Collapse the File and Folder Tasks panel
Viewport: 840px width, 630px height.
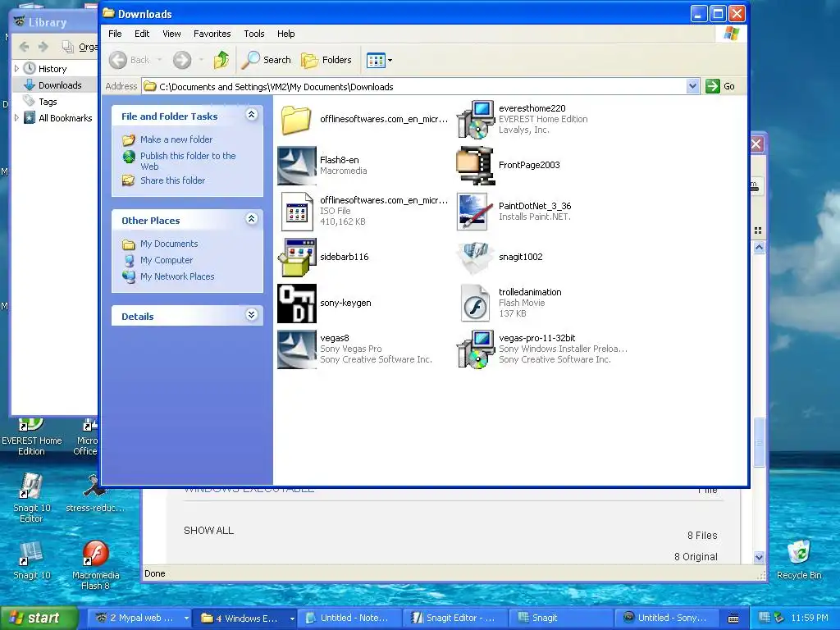[252, 115]
